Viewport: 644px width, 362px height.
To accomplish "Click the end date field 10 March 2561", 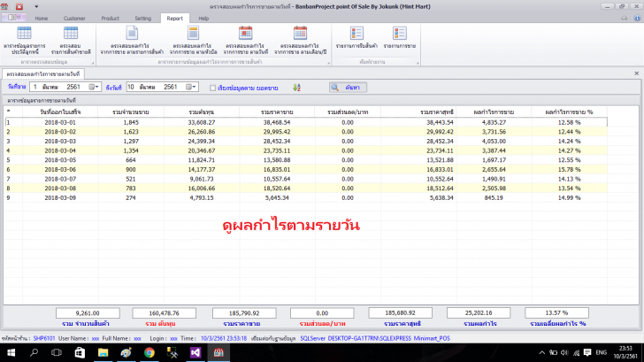I will 162,87.
